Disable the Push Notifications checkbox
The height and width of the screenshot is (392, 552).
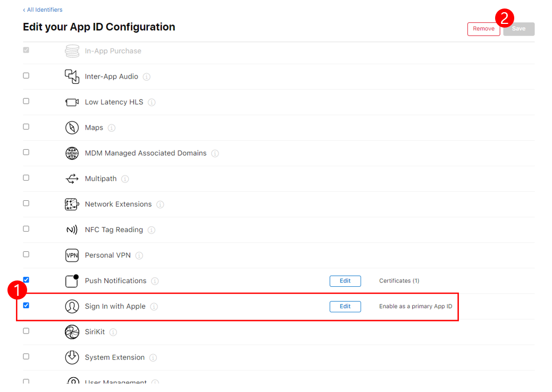(x=26, y=280)
